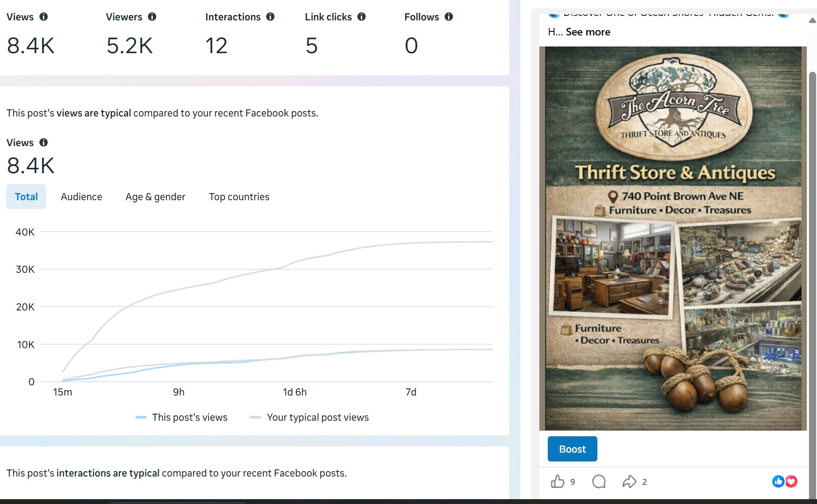This screenshot has width=817, height=504.
Task: Switch to the Audience tab
Action: click(81, 197)
